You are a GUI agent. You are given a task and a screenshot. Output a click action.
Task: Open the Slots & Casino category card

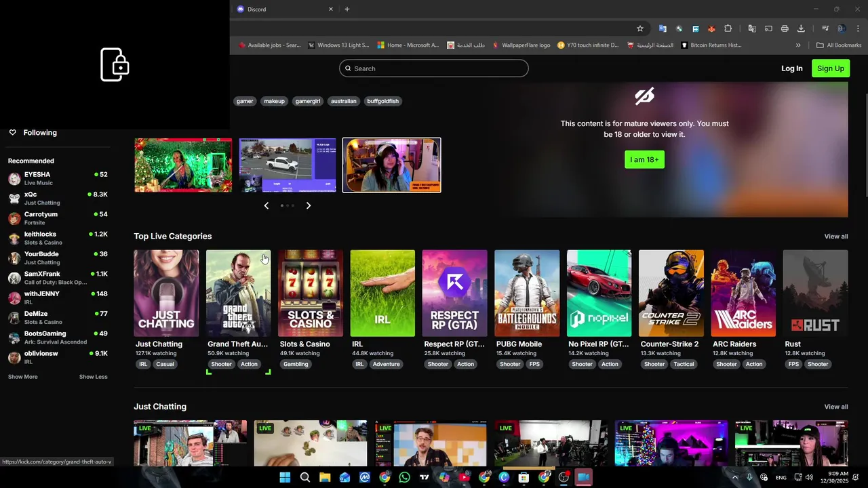(x=311, y=293)
